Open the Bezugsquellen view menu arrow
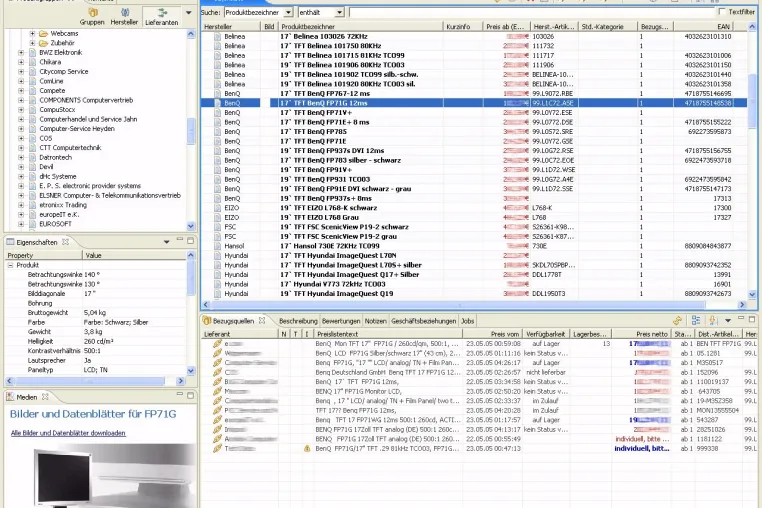Screen dimensions: 762x508 (727, 320)
